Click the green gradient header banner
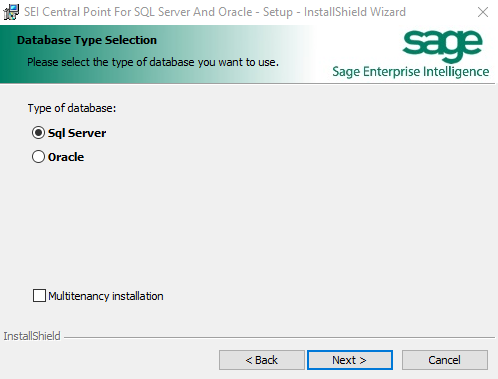The width and height of the screenshot is (498, 379). point(157,54)
